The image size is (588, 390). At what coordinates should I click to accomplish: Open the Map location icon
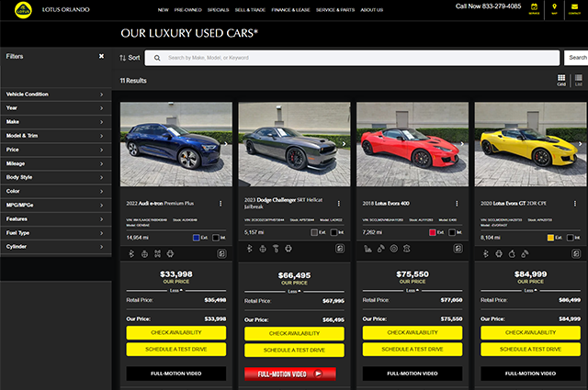(554, 9)
